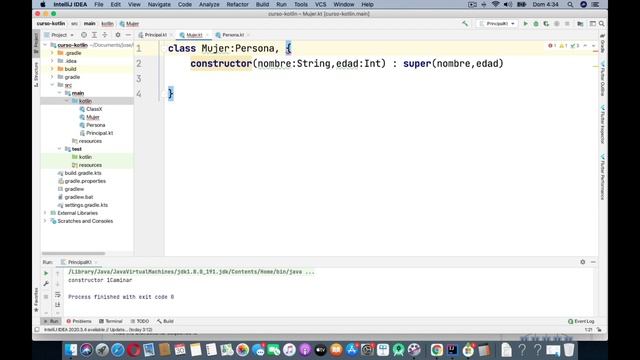Open Principal run configuration dropdown
640x360 pixels.
tap(497, 24)
